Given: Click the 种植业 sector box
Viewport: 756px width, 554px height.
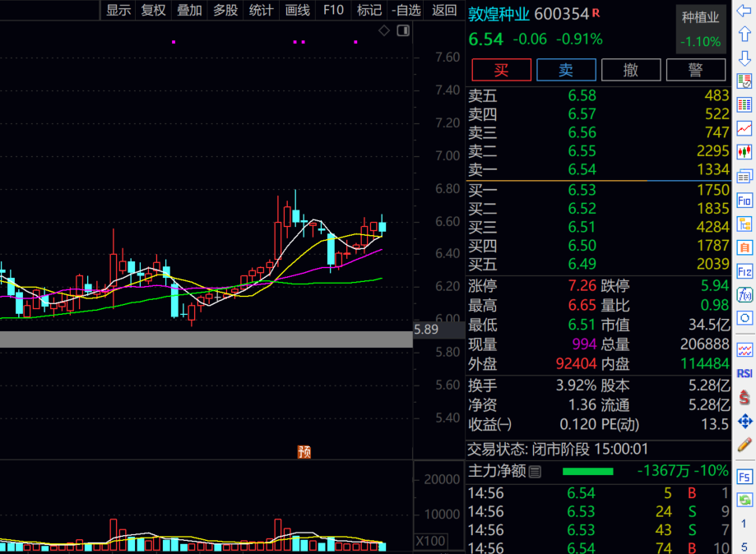Looking at the screenshot, I should pos(701,29).
